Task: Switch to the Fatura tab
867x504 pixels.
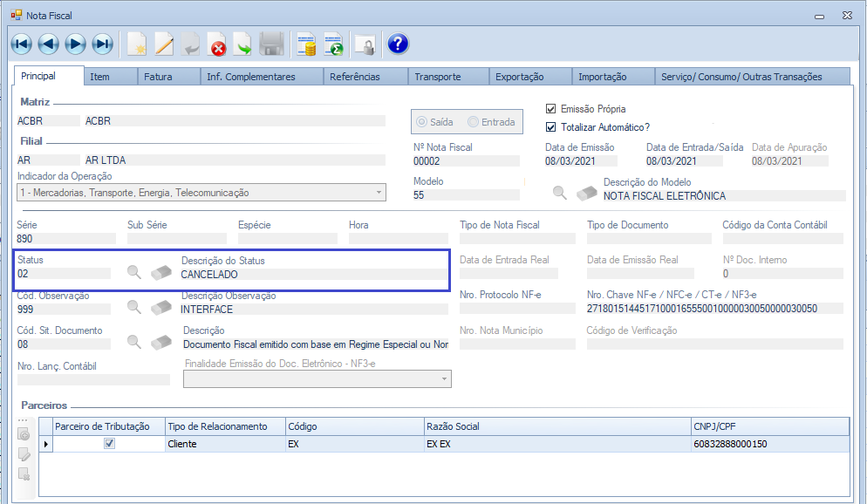Action: [158, 77]
